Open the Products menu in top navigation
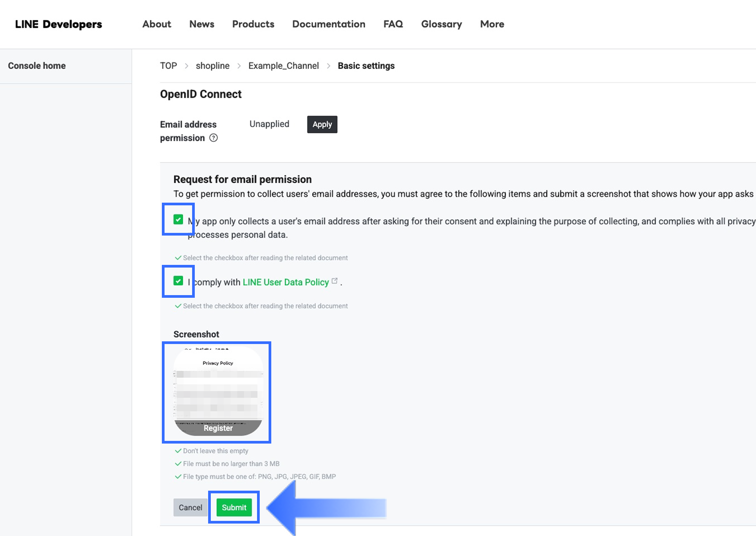 pyautogui.click(x=253, y=24)
